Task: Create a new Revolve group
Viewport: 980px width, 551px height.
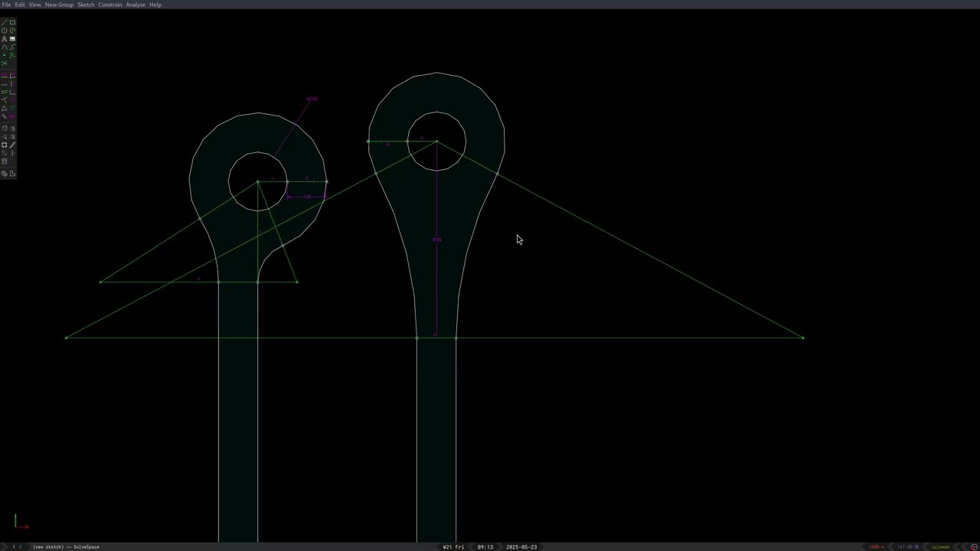Action: pos(12,137)
